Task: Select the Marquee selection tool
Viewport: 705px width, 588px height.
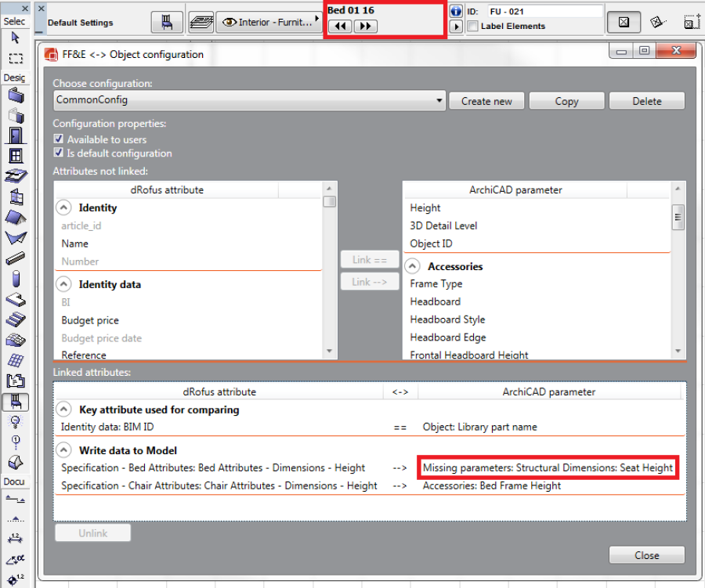Action: [15, 58]
